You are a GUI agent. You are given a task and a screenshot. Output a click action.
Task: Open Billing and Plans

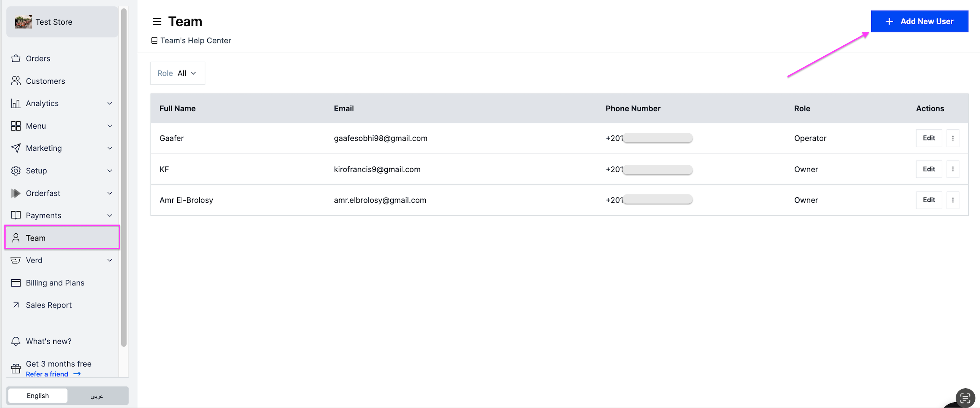(62, 283)
